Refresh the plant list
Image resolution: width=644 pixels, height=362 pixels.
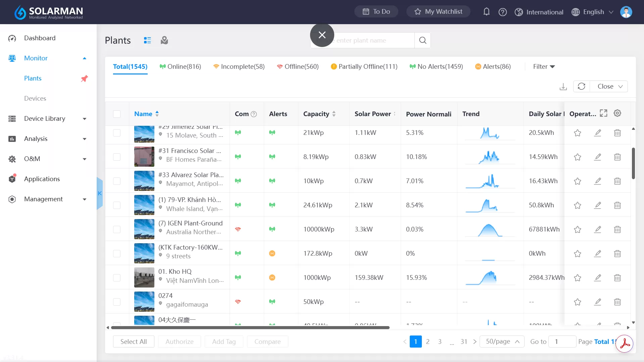pos(581,86)
